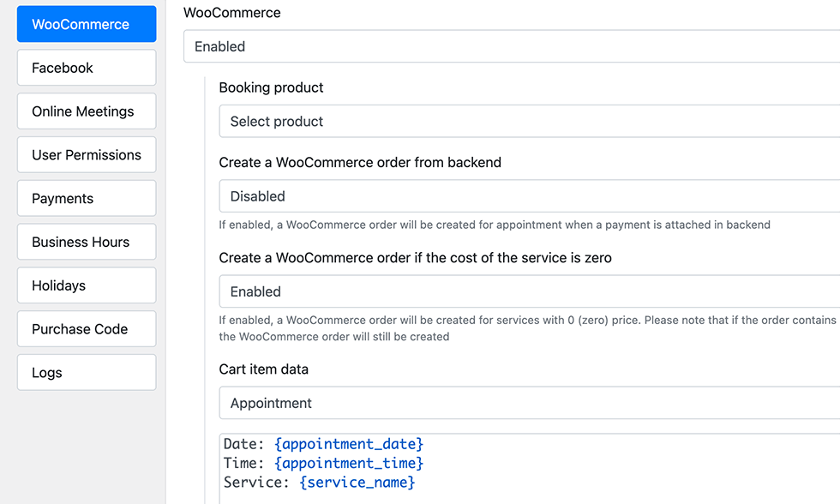Open the Purchase Code section
Screen dimensions: 840x504
(x=86, y=329)
